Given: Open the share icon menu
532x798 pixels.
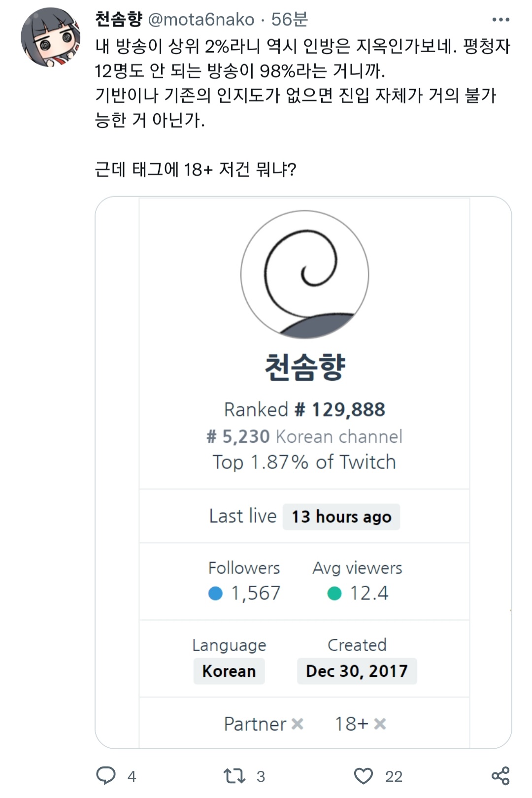Looking at the screenshot, I should click(500, 776).
